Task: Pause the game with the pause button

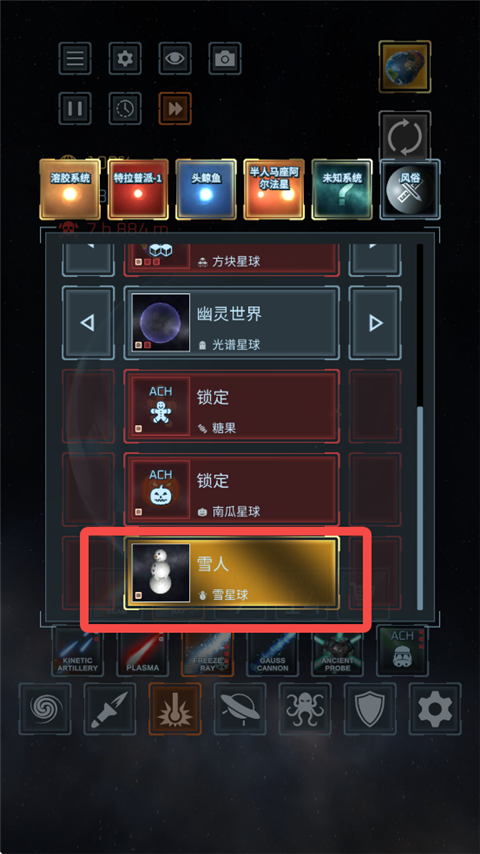Action: click(x=75, y=108)
